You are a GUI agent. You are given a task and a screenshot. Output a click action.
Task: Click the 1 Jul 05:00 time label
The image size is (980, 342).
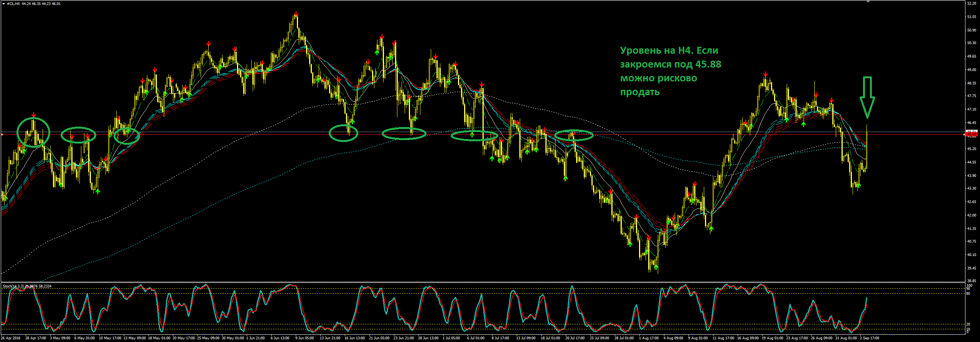[451, 339]
